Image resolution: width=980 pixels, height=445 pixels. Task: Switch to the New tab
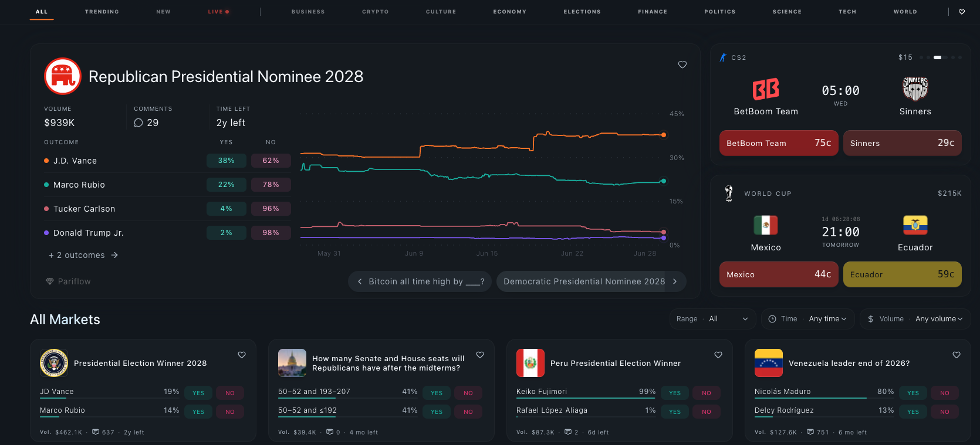coord(164,12)
